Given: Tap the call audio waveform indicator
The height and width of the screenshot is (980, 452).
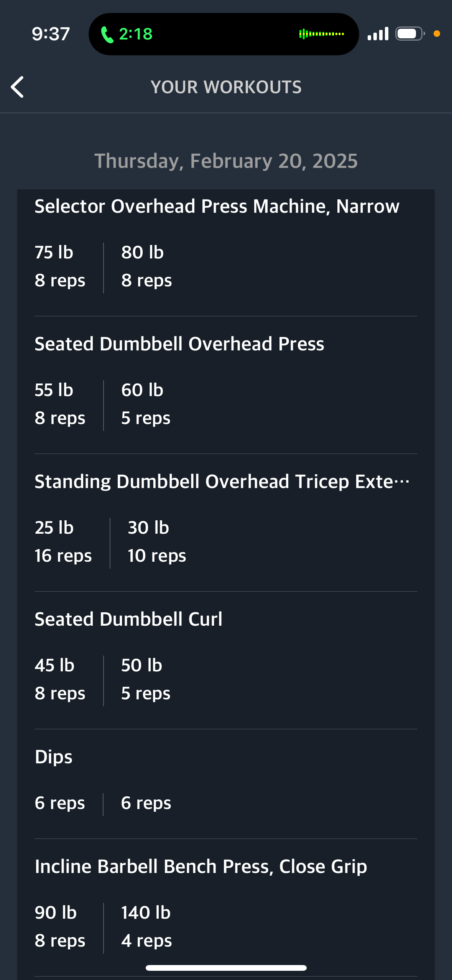Looking at the screenshot, I should pos(321,34).
